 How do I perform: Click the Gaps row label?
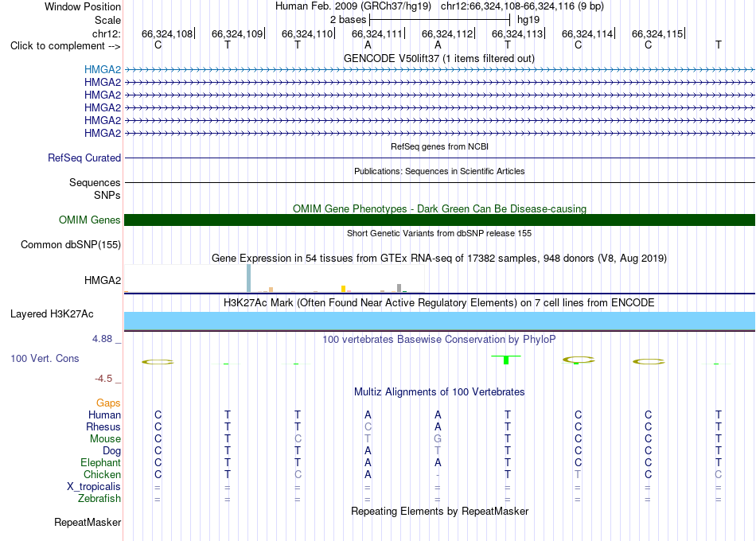coord(108,403)
